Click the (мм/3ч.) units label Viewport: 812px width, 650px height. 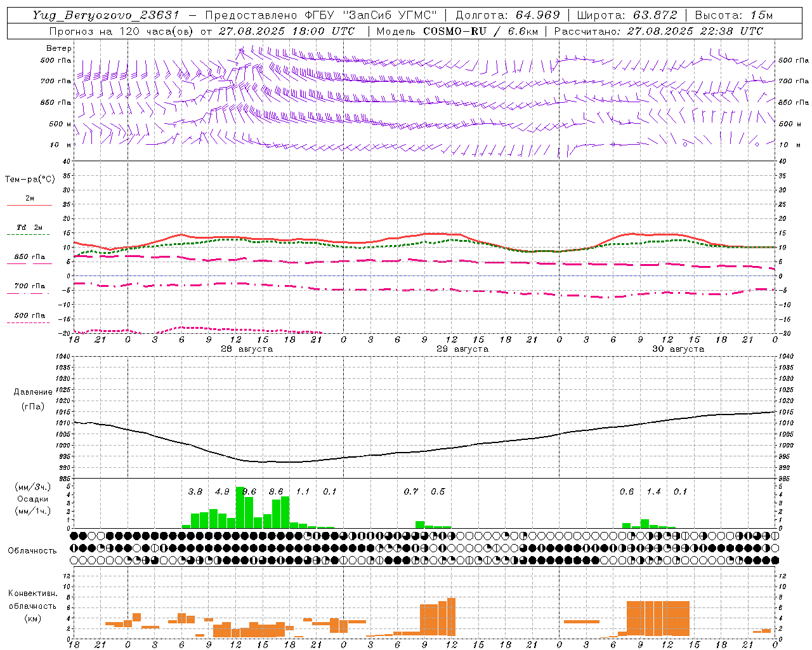coord(32,487)
